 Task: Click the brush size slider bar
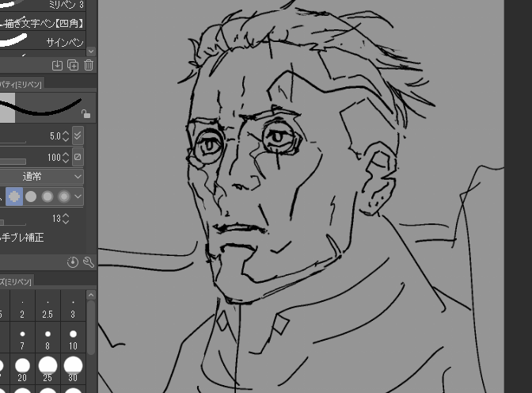(13, 141)
